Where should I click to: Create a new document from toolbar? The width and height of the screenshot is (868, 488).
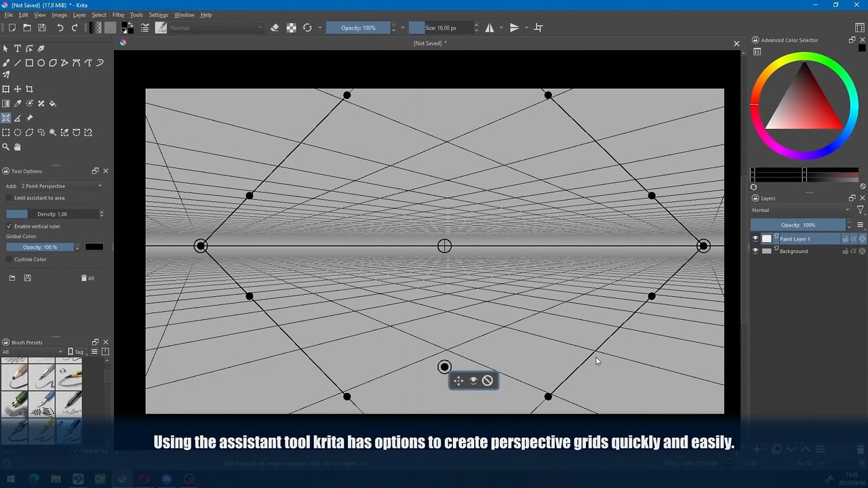[x=12, y=28]
